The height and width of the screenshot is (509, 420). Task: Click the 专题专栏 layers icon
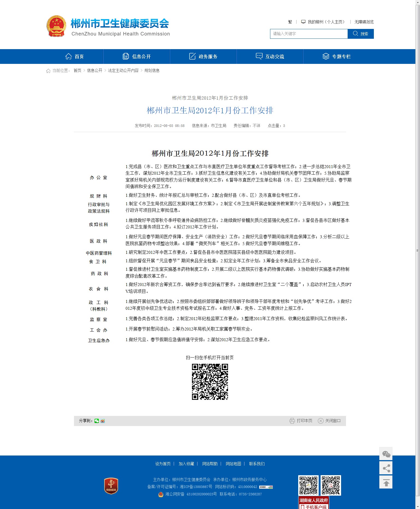pos(326,56)
